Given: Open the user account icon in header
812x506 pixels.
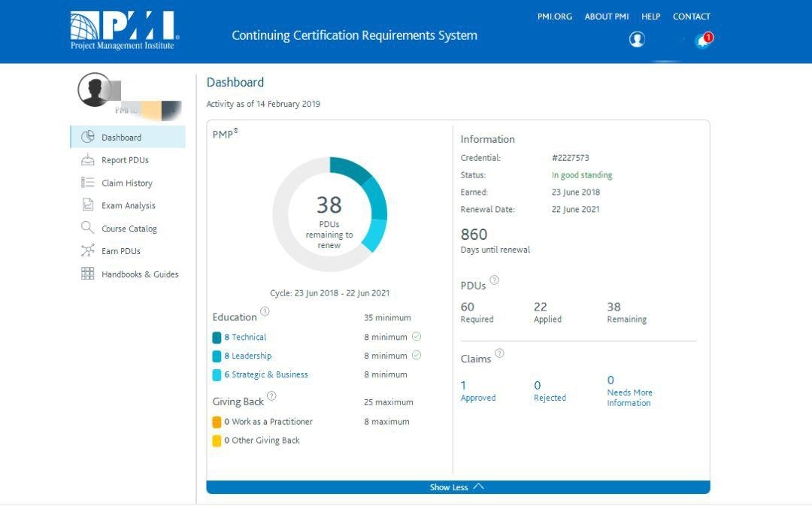Looking at the screenshot, I should [637, 40].
